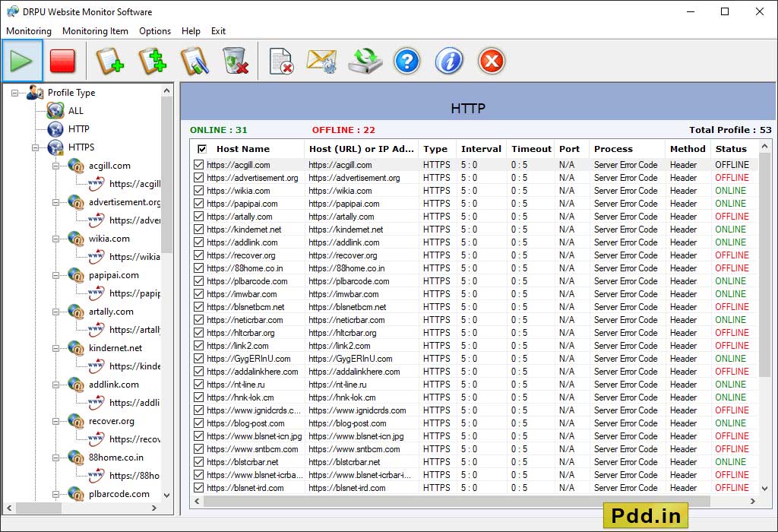Click the document with red X icon
Screen dimensions: 778x532
[281, 62]
